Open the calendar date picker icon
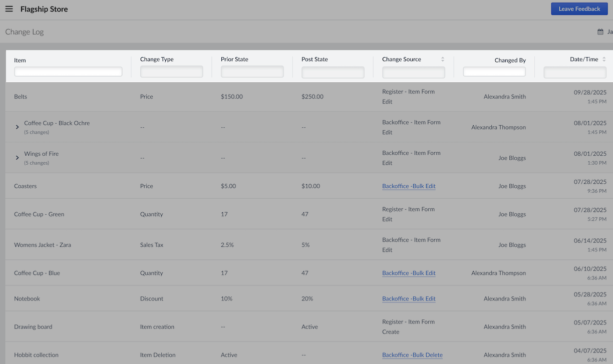Viewport: 613px width, 364px height. [x=600, y=31]
